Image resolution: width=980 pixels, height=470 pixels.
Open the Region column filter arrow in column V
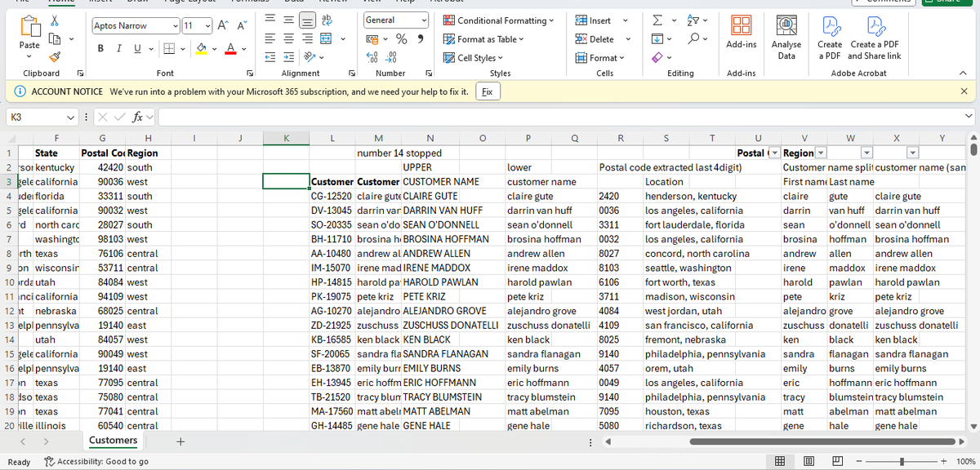(822, 153)
